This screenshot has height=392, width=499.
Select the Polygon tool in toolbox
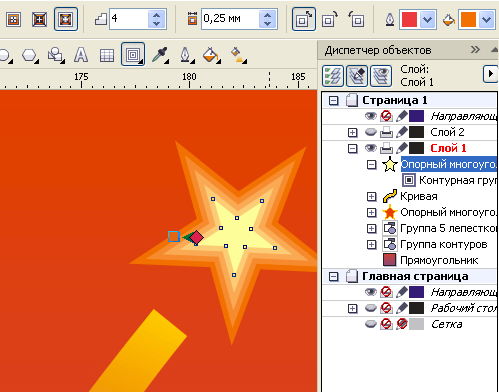(x=30, y=55)
